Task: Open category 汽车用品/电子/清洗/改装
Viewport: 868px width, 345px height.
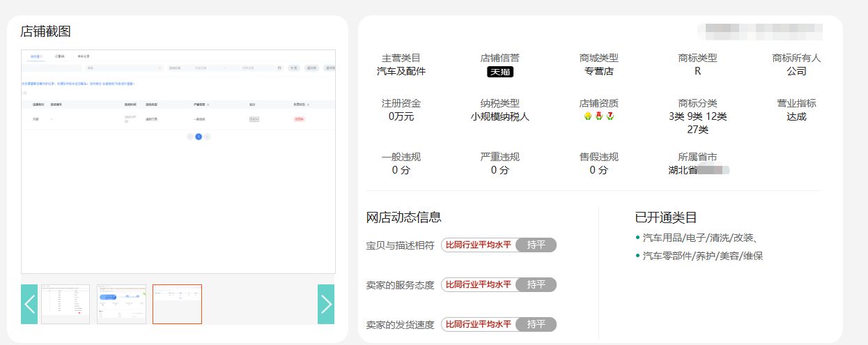Action: click(x=704, y=238)
